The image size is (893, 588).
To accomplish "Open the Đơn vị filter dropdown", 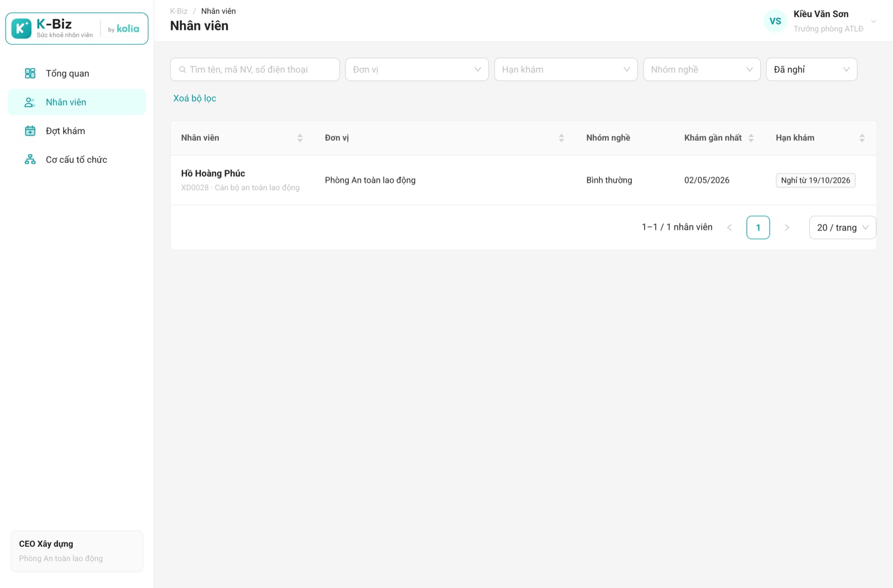I will 417,70.
